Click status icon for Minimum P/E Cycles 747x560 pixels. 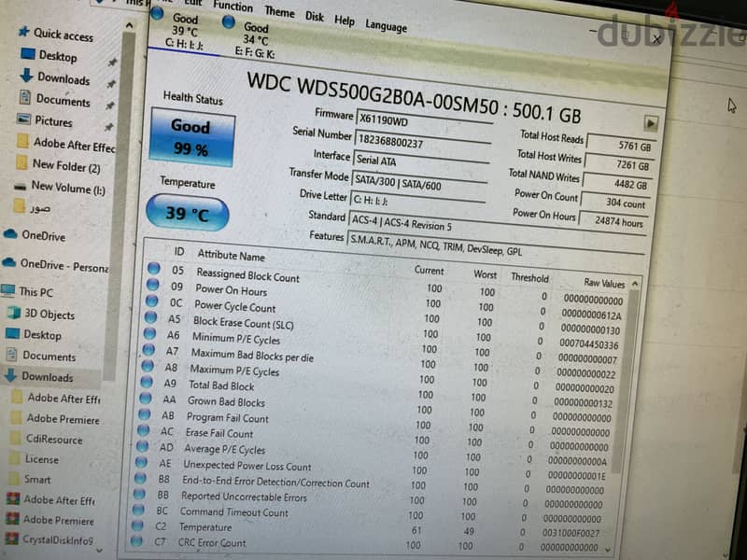(x=149, y=333)
